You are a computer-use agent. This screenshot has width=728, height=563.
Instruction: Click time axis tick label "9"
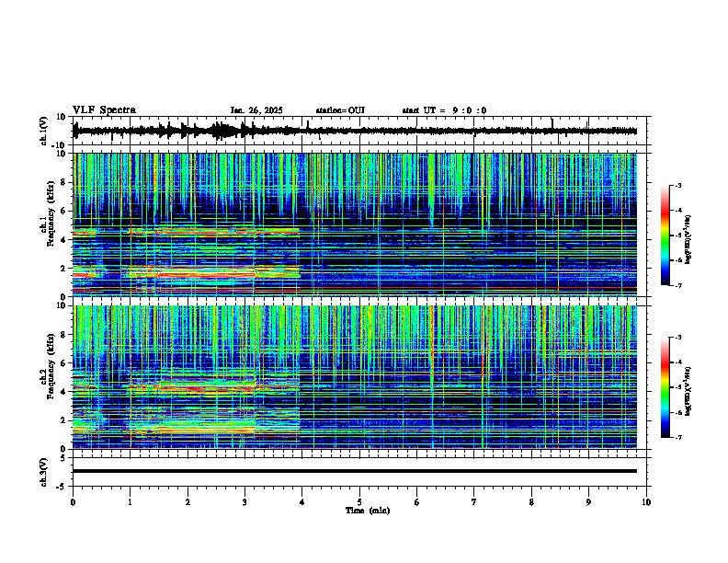click(x=588, y=502)
